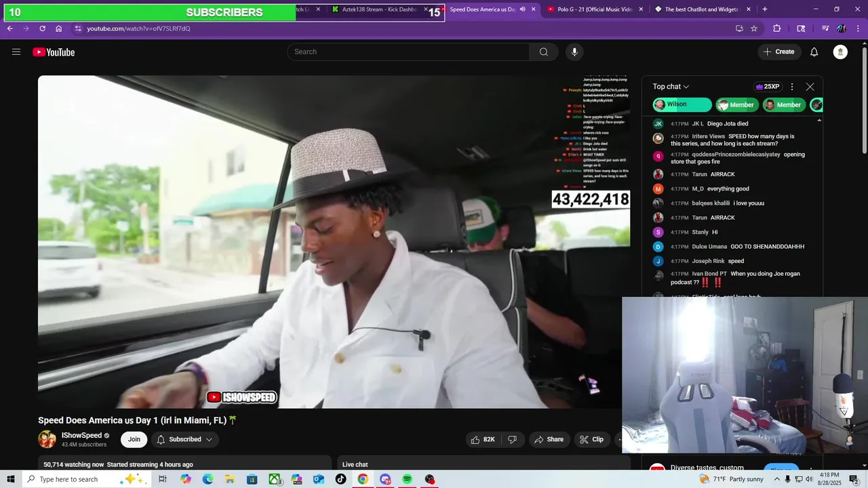Open Outlook from the taskbar

(319, 479)
